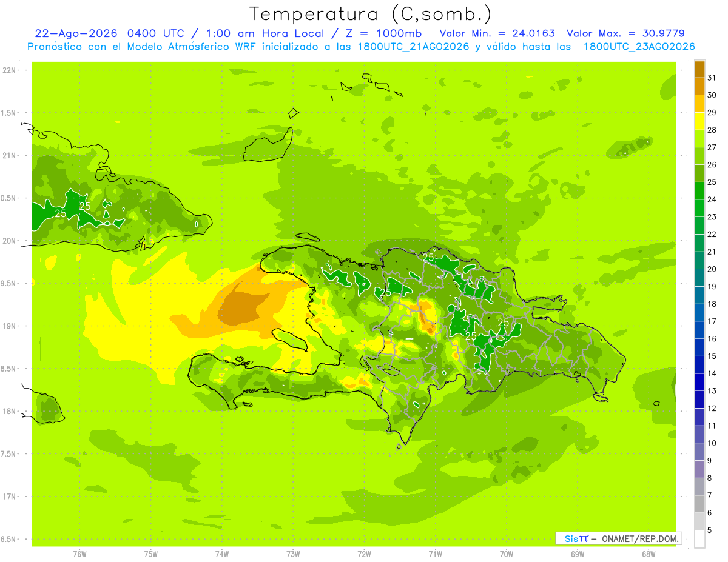Click the "72W" longitude axis label
The width and height of the screenshot is (728, 562).
coord(364,554)
